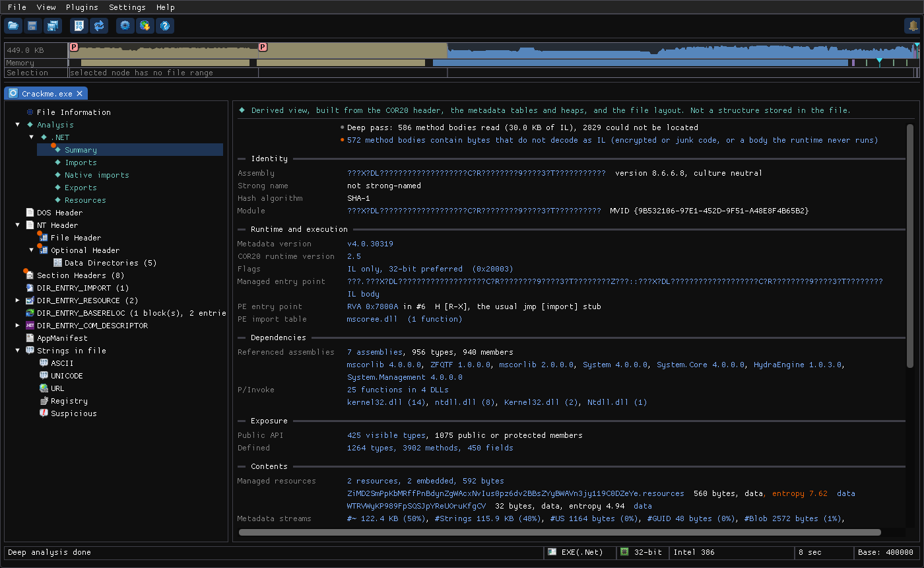
Task: Click the Save All multi-floppy icon
Action: pos(52,26)
